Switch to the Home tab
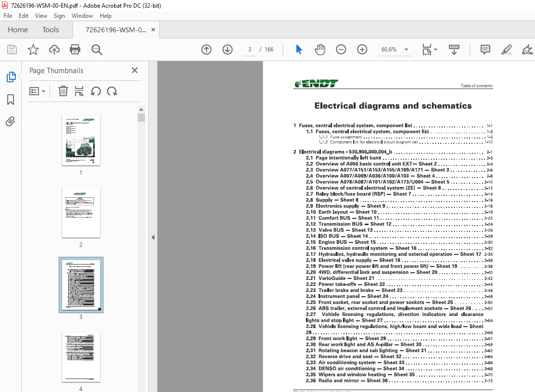The height and width of the screenshot is (392, 535). tap(18, 30)
